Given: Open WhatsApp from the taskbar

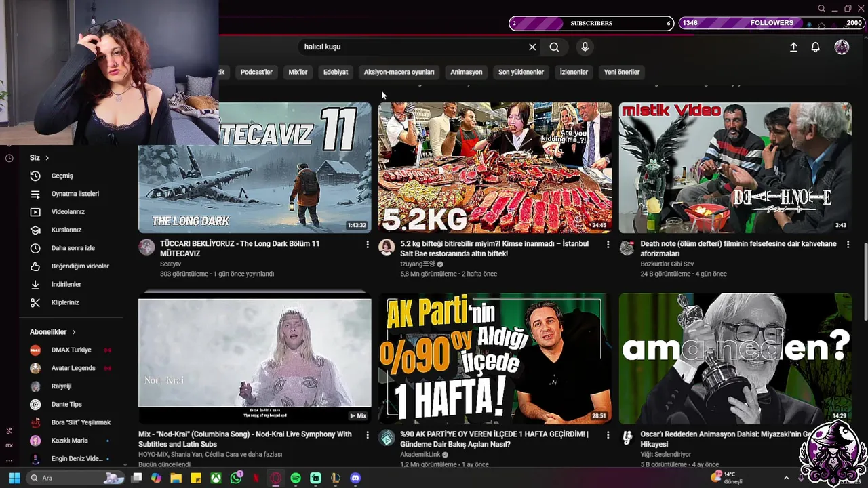Looking at the screenshot, I should coord(235,478).
